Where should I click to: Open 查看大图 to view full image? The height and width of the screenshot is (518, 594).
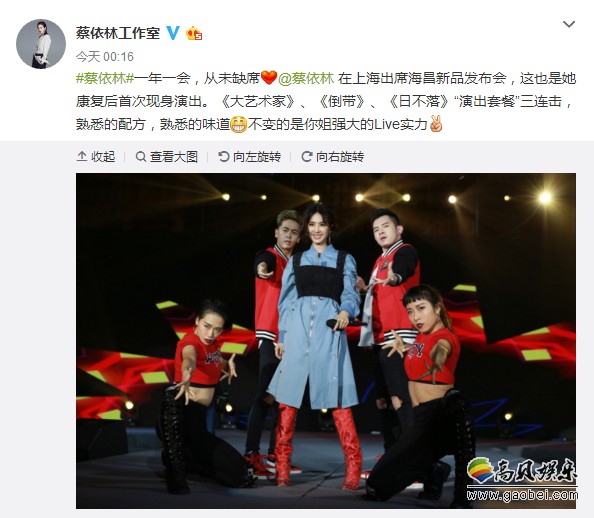point(167,156)
